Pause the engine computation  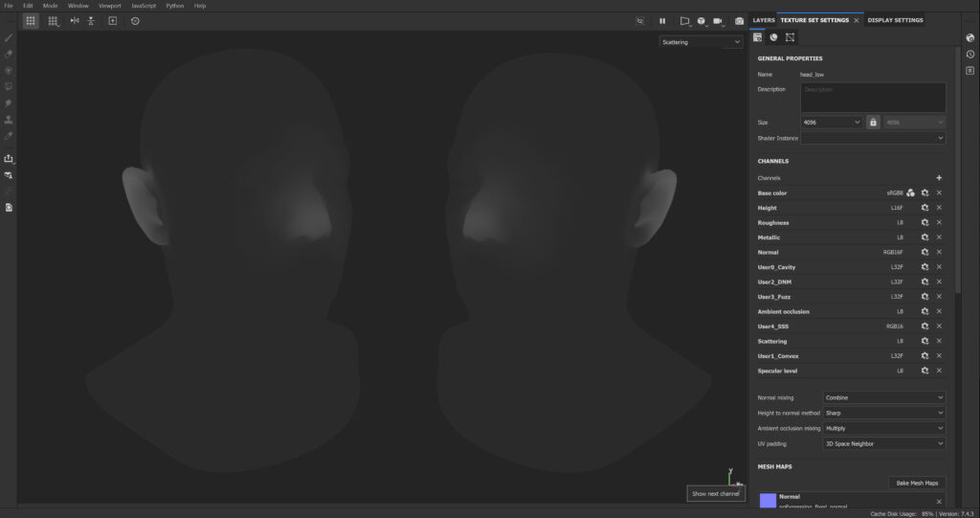(662, 21)
